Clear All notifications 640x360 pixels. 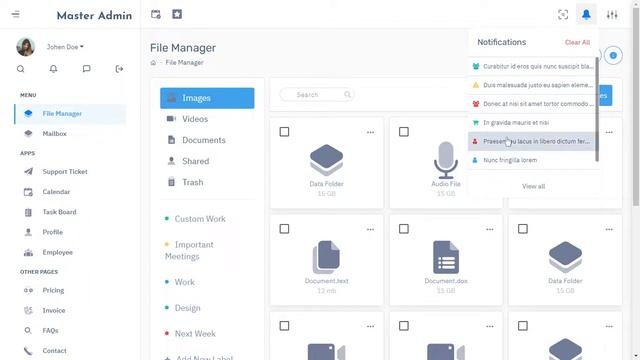577,42
